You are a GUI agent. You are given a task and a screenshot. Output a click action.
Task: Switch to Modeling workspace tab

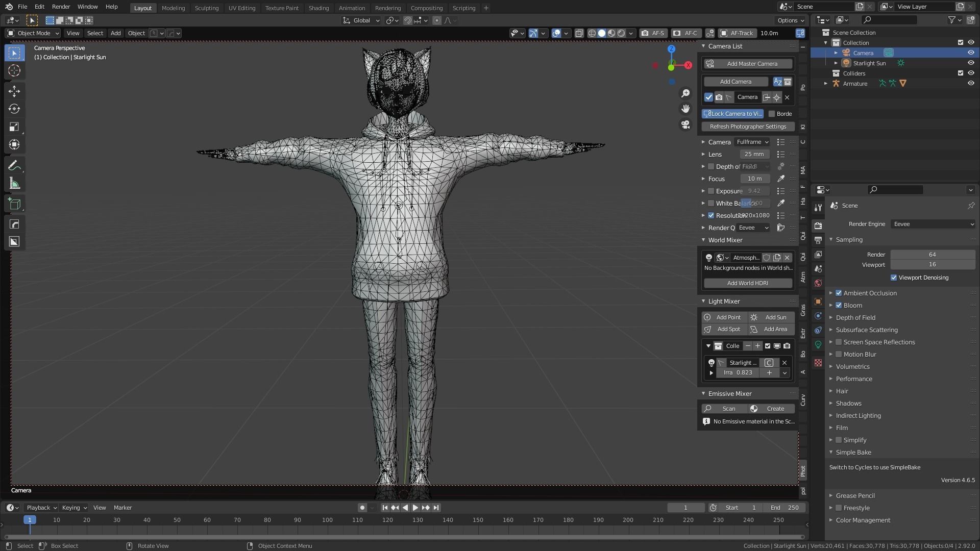pyautogui.click(x=173, y=8)
